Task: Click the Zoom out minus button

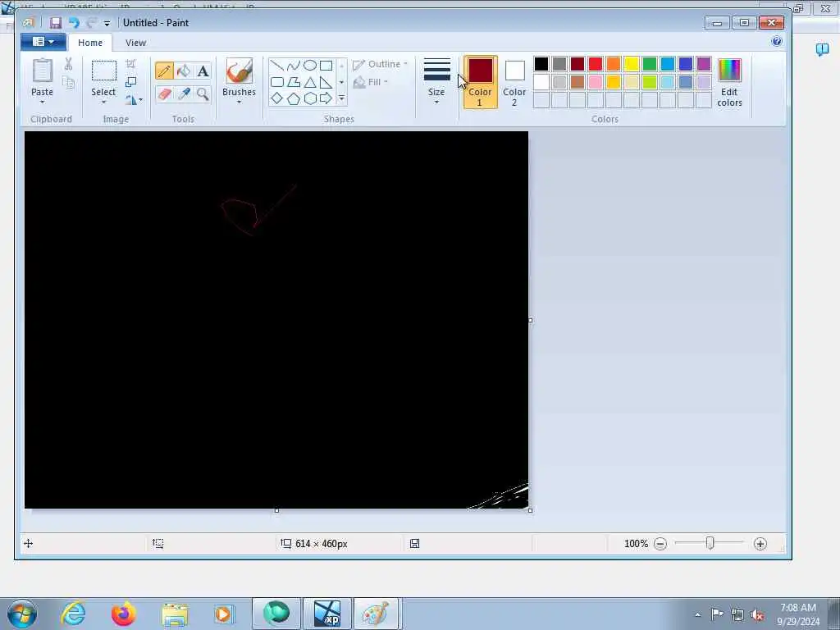Action: 660,544
